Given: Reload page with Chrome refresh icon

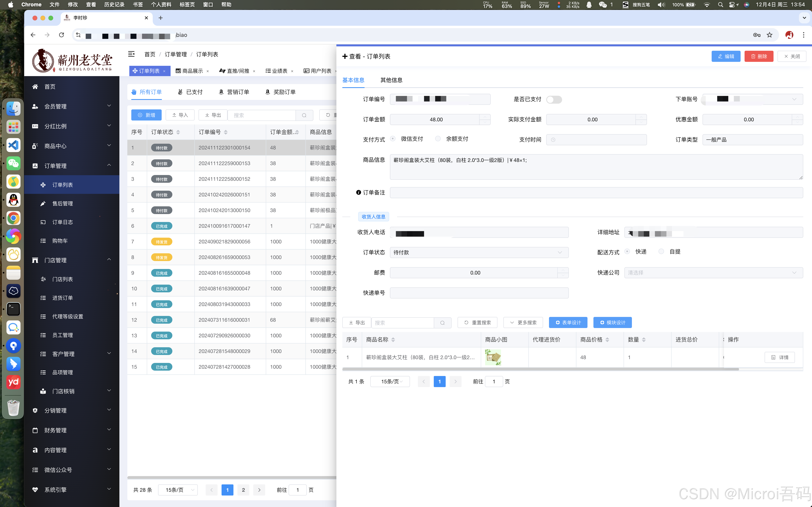Looking at the screenshot, I should point(61,35).
